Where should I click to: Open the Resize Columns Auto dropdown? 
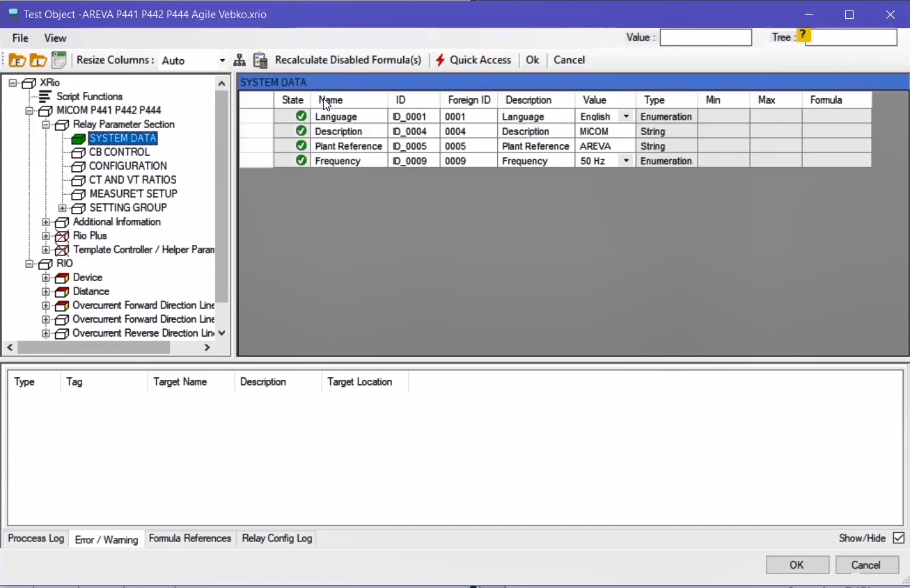(222, 61)
